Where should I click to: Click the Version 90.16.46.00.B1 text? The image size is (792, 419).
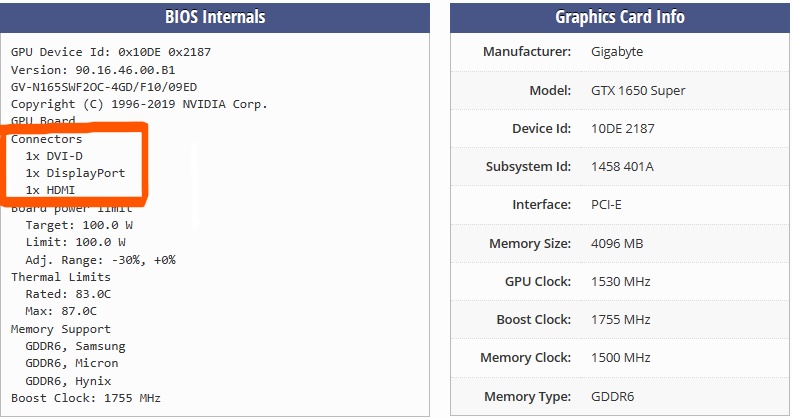point(92,70)
